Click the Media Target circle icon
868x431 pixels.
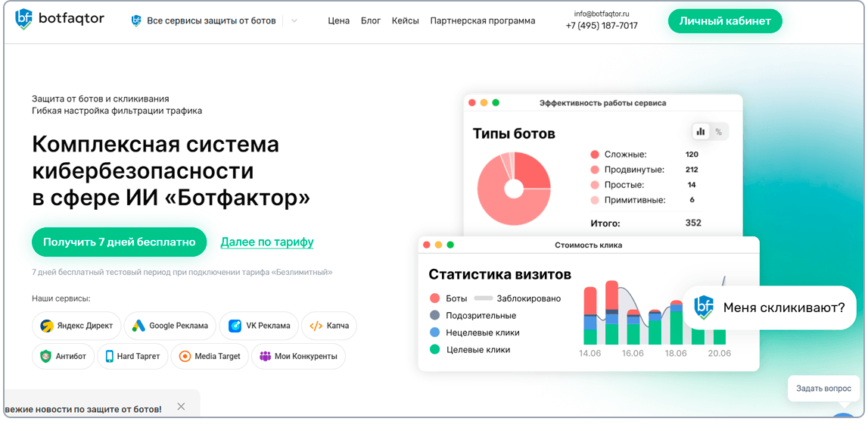pos(185,356)
